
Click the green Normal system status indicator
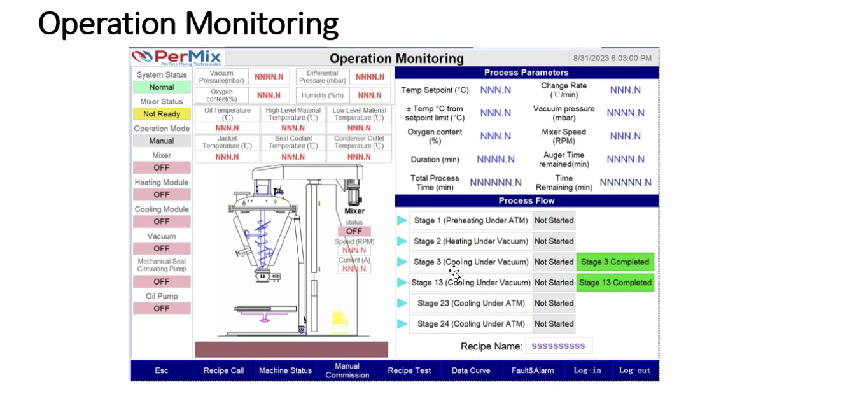coord(161,88)
